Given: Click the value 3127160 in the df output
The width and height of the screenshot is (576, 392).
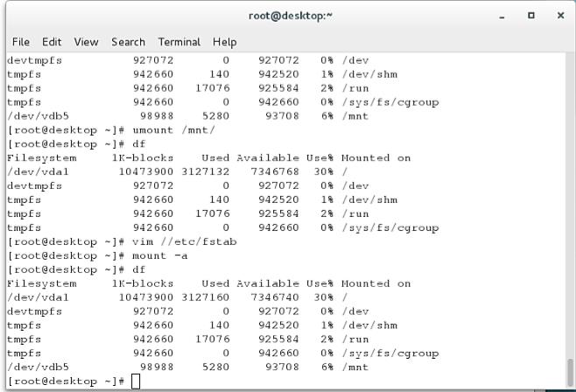Looking at the screenshot, I should pos(206,297).
